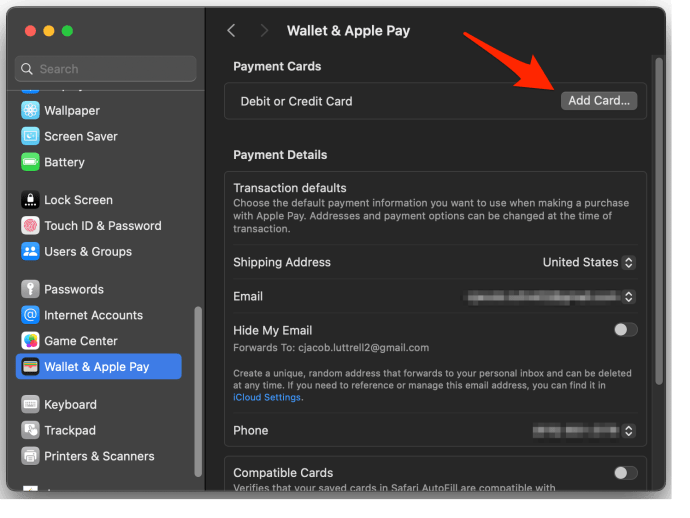This screenshot has width=690, height=518.
Task: Click the yellow minimize window button
Action: click(49, 31)
